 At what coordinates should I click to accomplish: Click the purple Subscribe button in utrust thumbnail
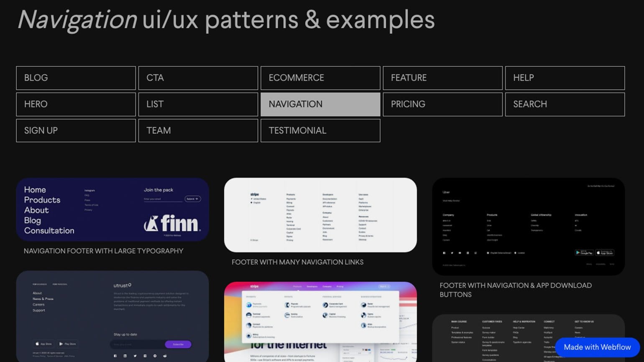178,344
